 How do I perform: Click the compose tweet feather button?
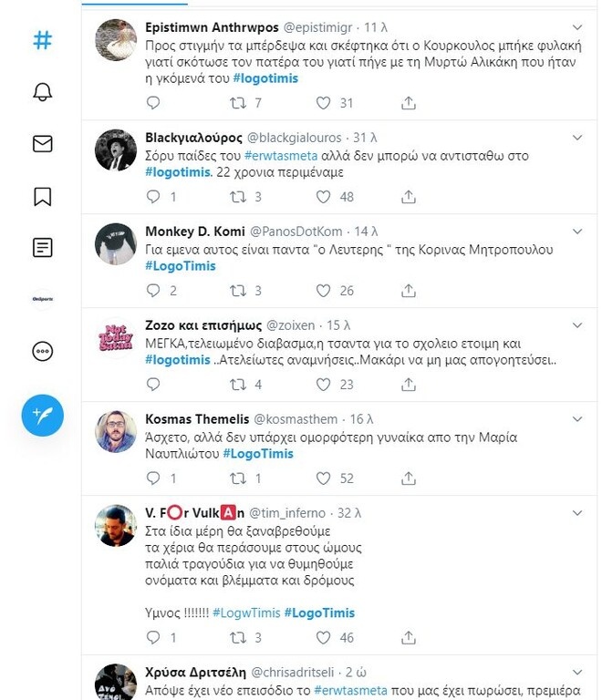coord(42,416)
